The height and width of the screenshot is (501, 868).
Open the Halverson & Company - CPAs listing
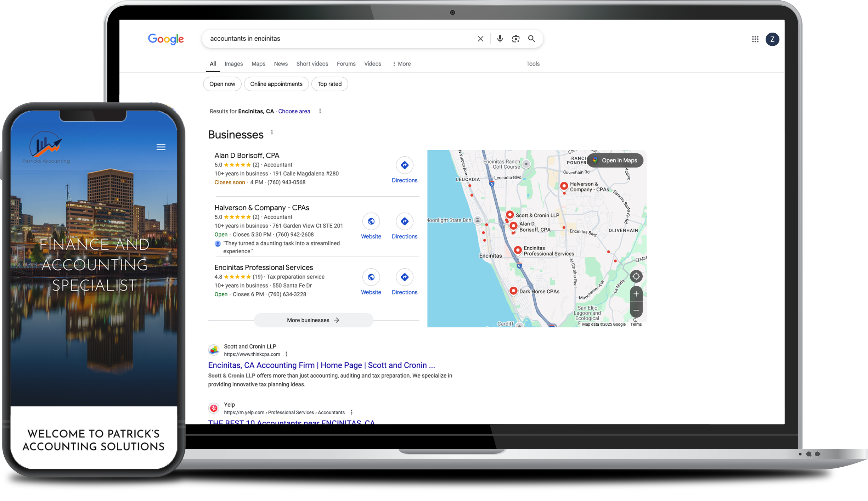tap(261, 208)
